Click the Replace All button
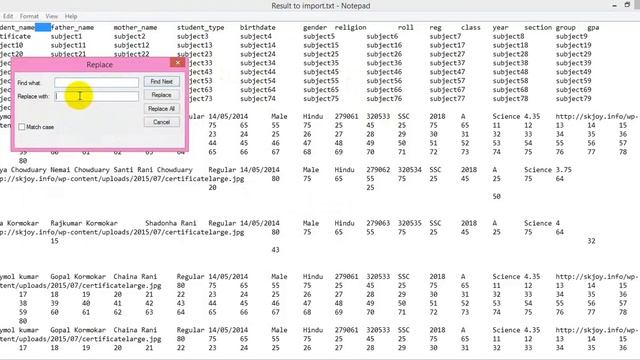 (x=162, y=109)
